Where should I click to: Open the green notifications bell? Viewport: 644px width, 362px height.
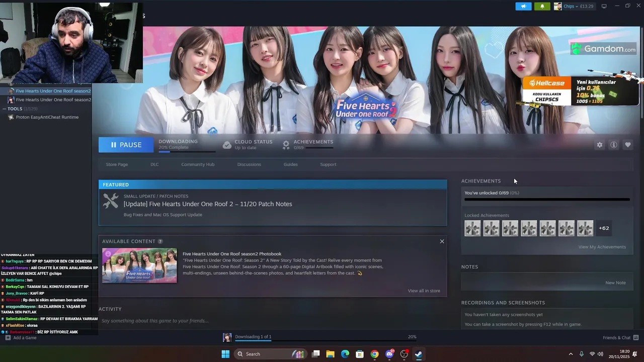pos(542,6)
